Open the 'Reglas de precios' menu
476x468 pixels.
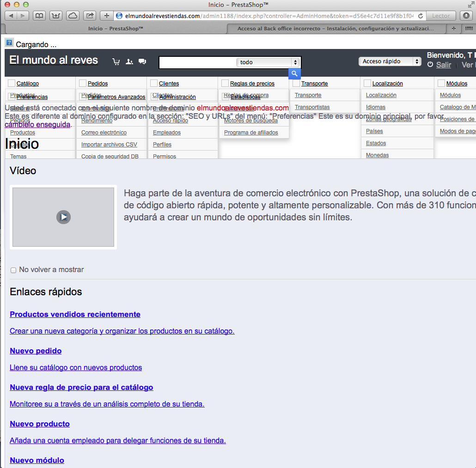252,84
